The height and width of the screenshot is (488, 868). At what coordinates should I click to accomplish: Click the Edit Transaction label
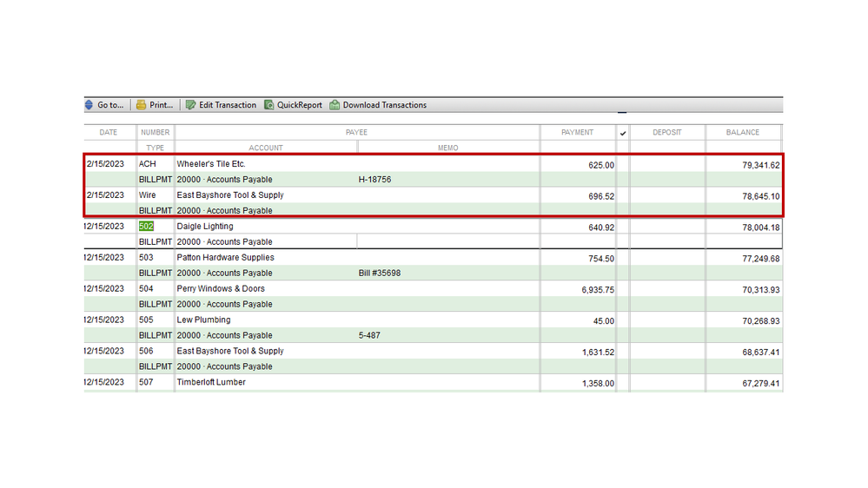tap(228, 105)
